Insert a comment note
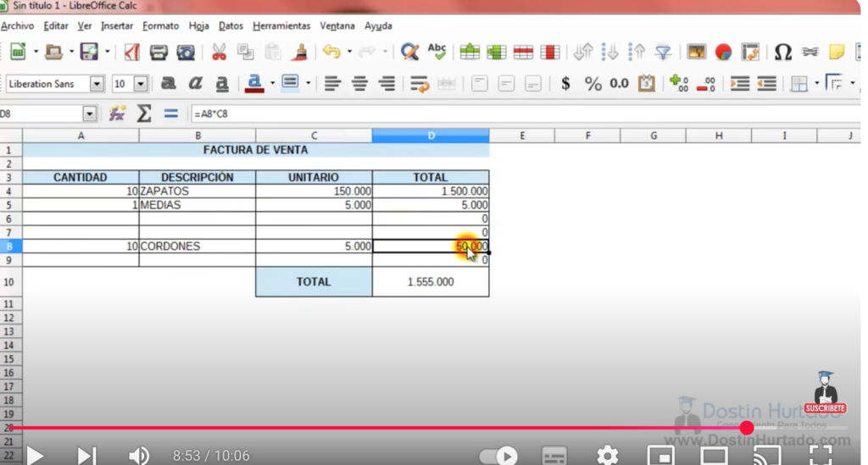Image resolution: width=868 pixels, height=465 pixels. [837, 52]
